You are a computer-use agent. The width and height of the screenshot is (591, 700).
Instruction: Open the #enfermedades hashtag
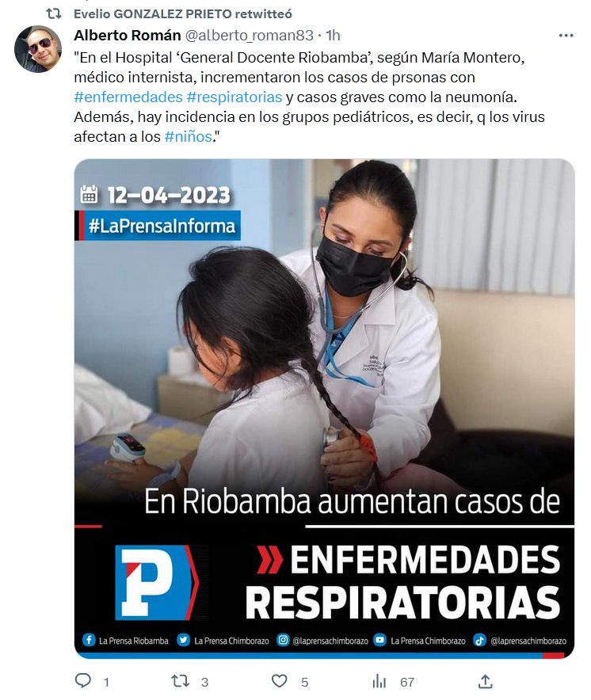[128, 97]
